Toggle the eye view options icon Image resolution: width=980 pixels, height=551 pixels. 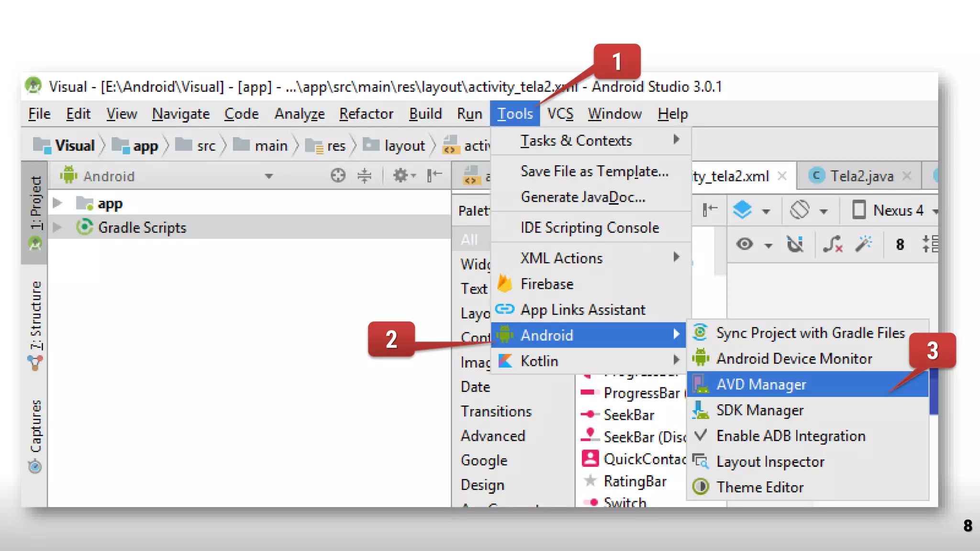745,244
